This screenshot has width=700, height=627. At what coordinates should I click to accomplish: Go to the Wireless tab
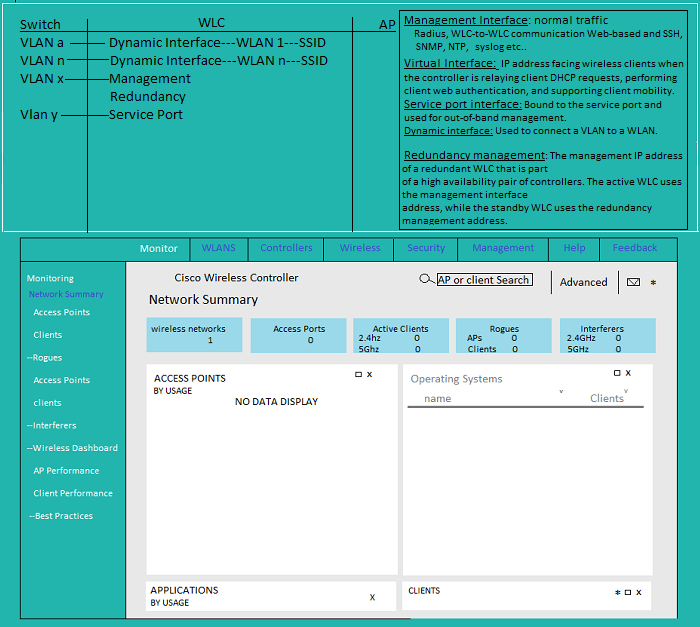360,248
